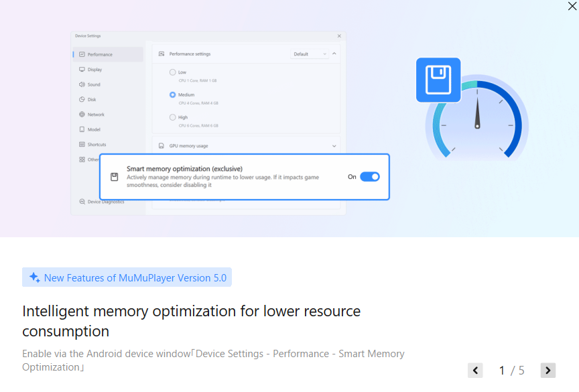This screenshot has height=392, width=579.
Task: Go to the next feature slide
Action: point(548,370)
